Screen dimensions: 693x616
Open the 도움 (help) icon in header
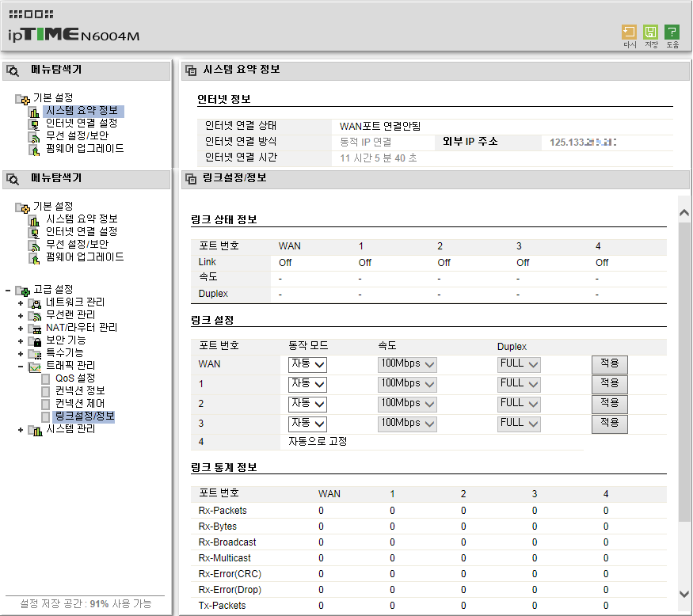click(672, 32)
